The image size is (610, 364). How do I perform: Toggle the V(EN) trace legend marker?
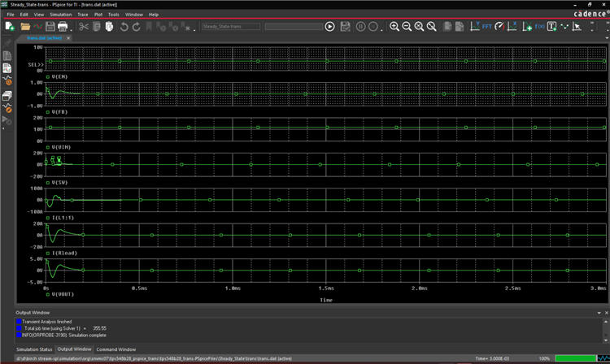click(x=49, y=76)
